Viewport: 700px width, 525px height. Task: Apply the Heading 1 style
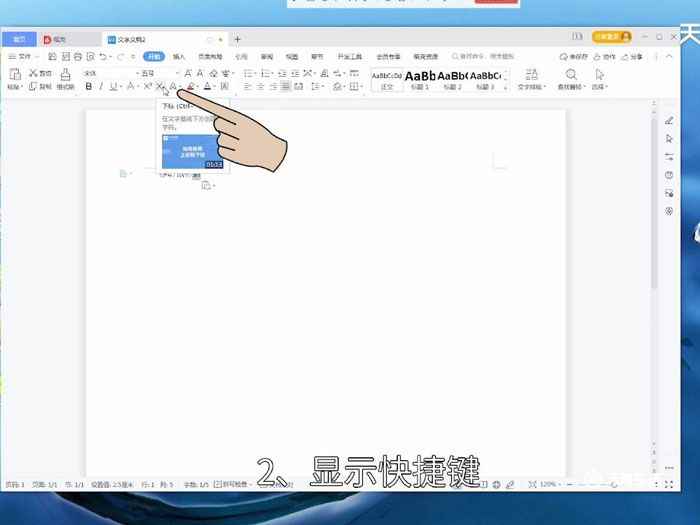tap(420, 81)
